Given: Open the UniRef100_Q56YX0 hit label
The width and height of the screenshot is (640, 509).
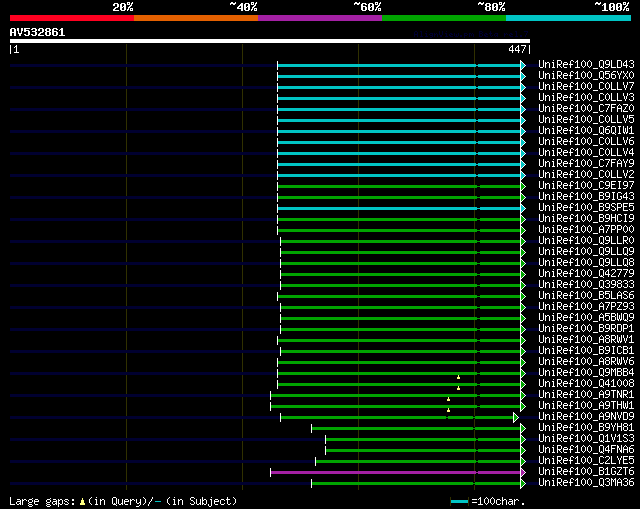Looking at the screenshot, I should pyautogui.click(x=586, y=76).
